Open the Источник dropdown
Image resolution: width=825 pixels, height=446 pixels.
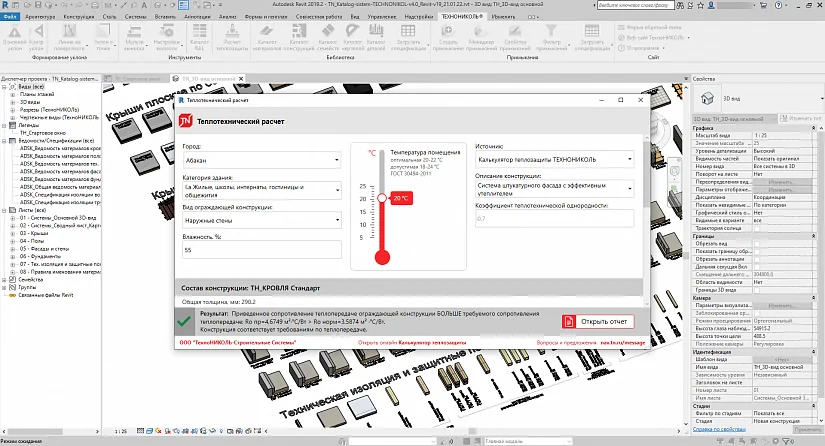click(x=555, y=159)
